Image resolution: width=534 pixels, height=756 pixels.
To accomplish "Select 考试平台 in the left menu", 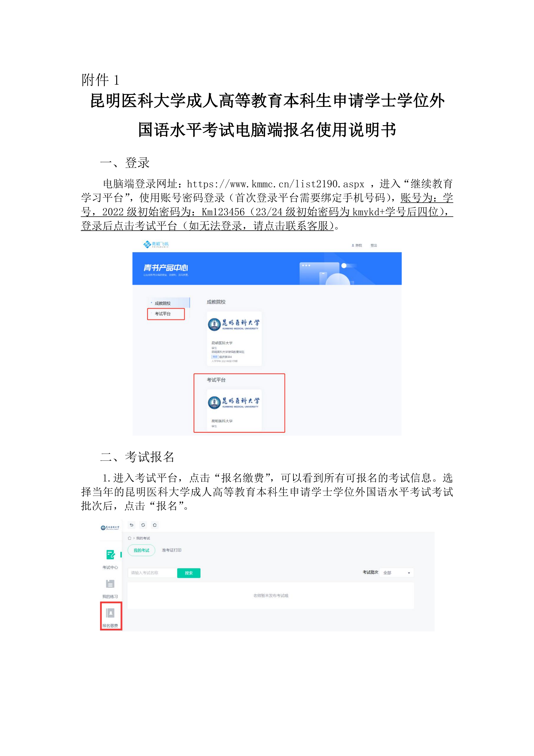I will point(166,314).
